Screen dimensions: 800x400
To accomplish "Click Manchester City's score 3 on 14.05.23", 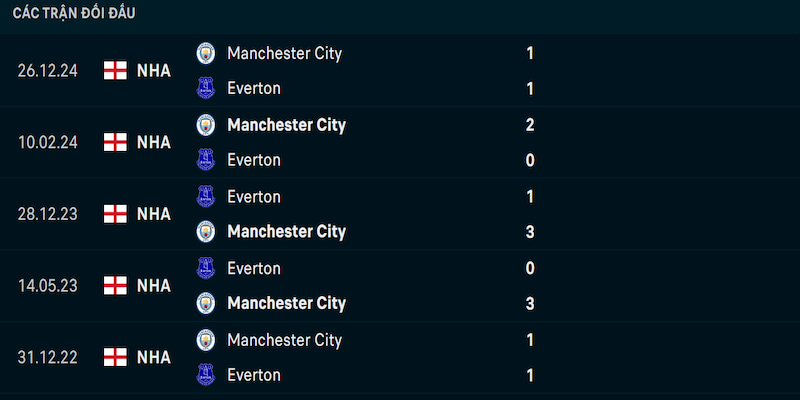I will [x=530, y=304].
